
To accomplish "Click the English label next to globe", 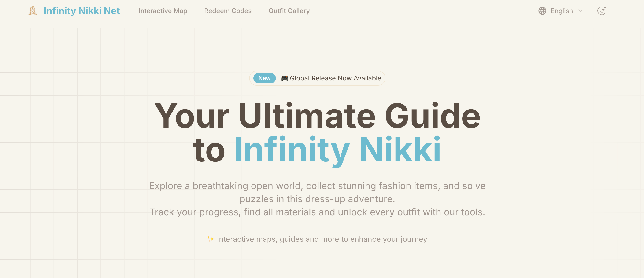I will tap(562, 11).
